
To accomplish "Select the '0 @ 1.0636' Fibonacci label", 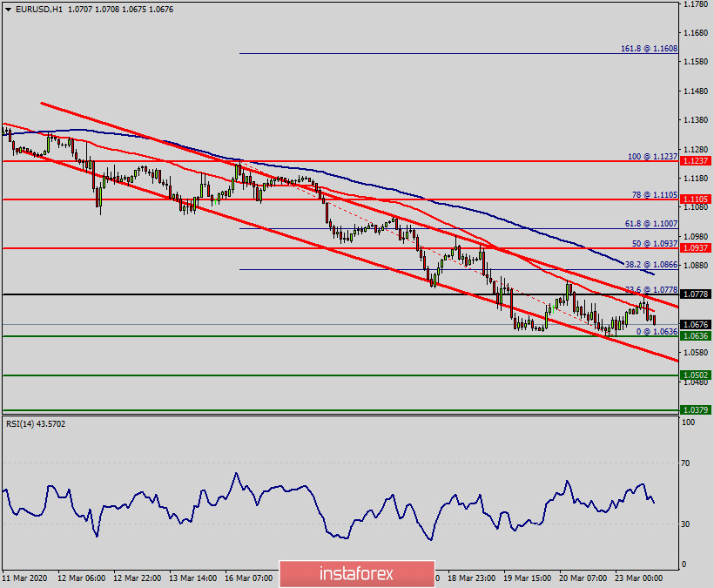I will tap(657, 332).
